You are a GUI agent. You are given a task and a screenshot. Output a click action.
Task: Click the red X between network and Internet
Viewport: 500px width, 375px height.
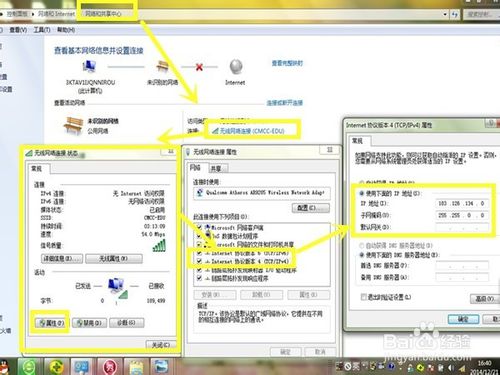(199, 67)
